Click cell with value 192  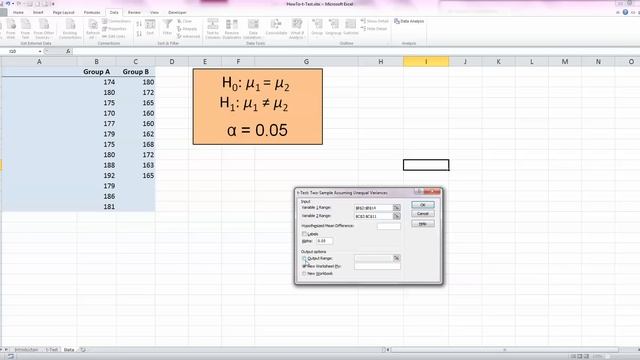click(x=96, y=176)
